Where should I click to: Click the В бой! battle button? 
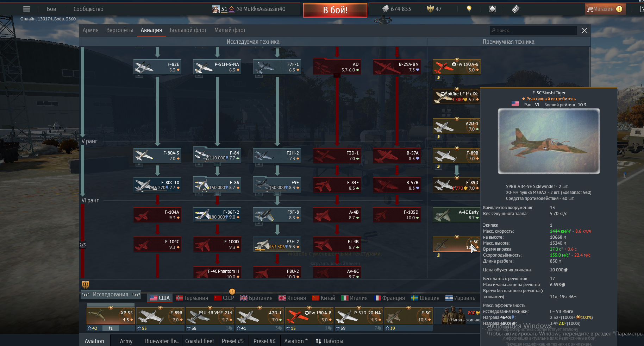pyautogui.click(x=335, y=10)
